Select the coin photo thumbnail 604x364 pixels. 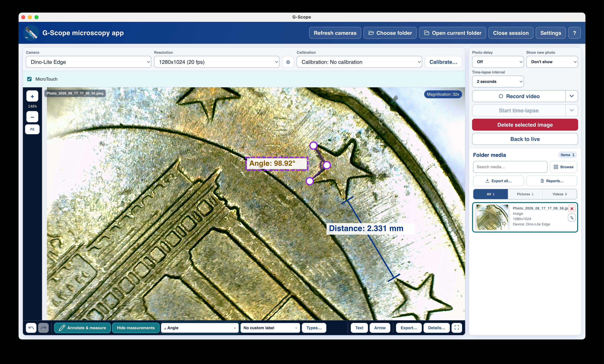pyautogui.click(x=492, y=217)
